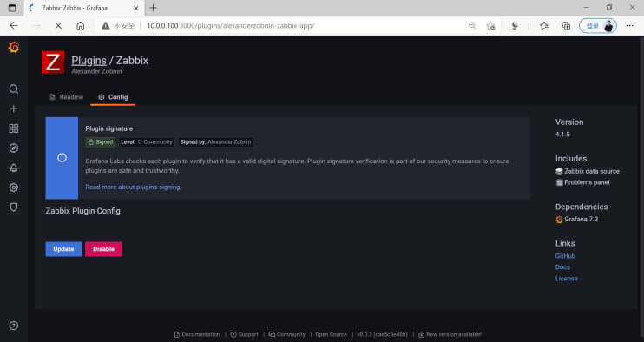This screenshot has width=644, height=342.
Task: Click New version available footer link
Action: pos(450,334)
